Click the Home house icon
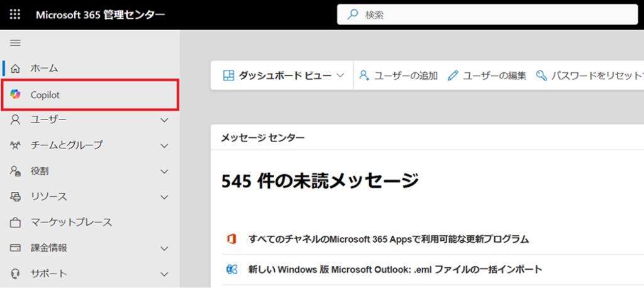Image resolution: width=644 pixels, height=288 pixels. click(15, 69)
